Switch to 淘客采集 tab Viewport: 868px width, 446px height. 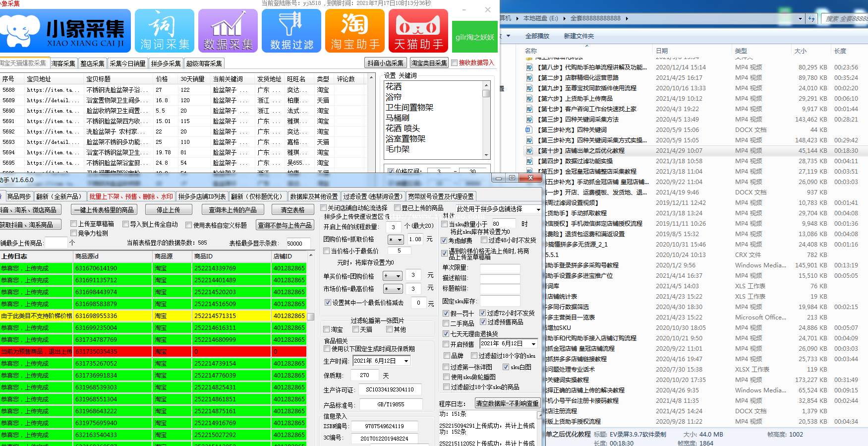[x=63, y=64]
